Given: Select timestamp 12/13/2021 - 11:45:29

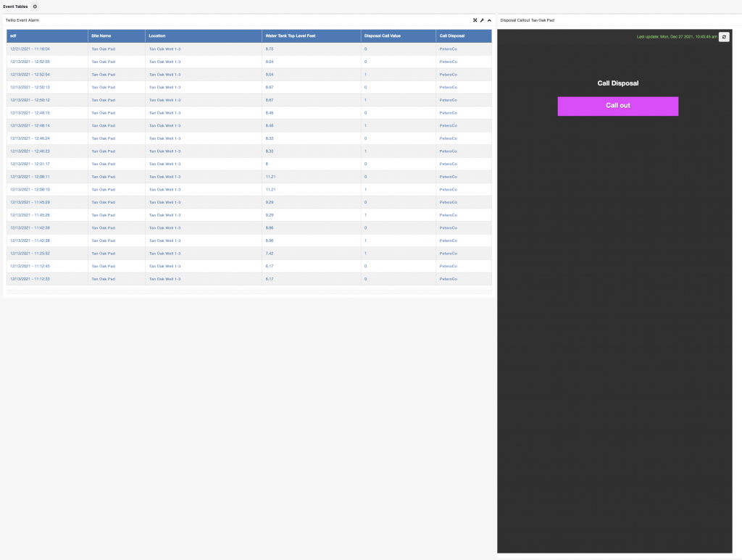Looking at the screenshot, I should pos(30,202).
